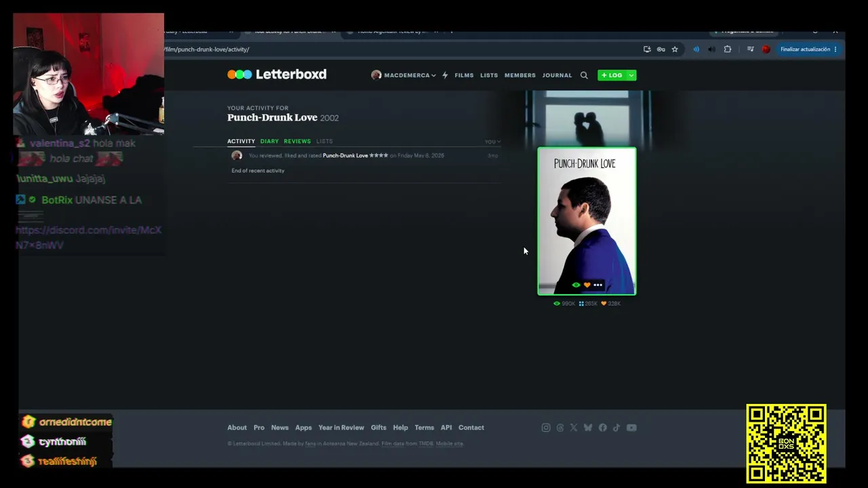The image size is (868, 488).
Task: Click the install app icon in address bar
Action: pyautogui.click(x=647, y=49)
